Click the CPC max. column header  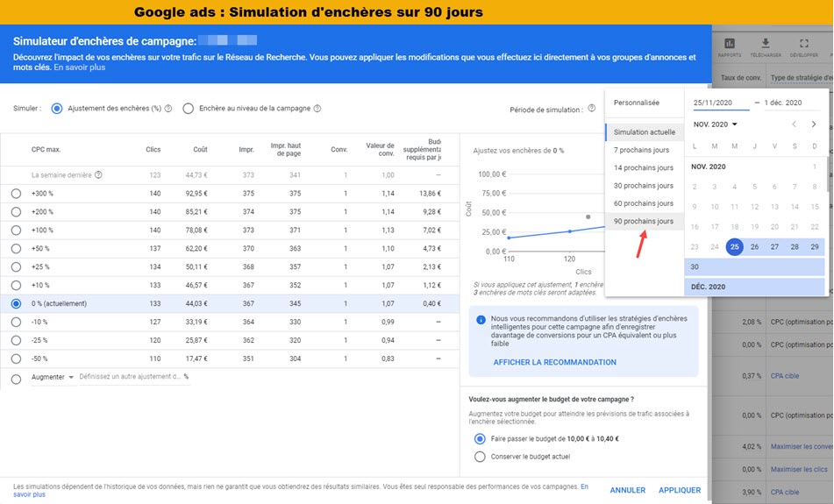(x=46, y=150)
